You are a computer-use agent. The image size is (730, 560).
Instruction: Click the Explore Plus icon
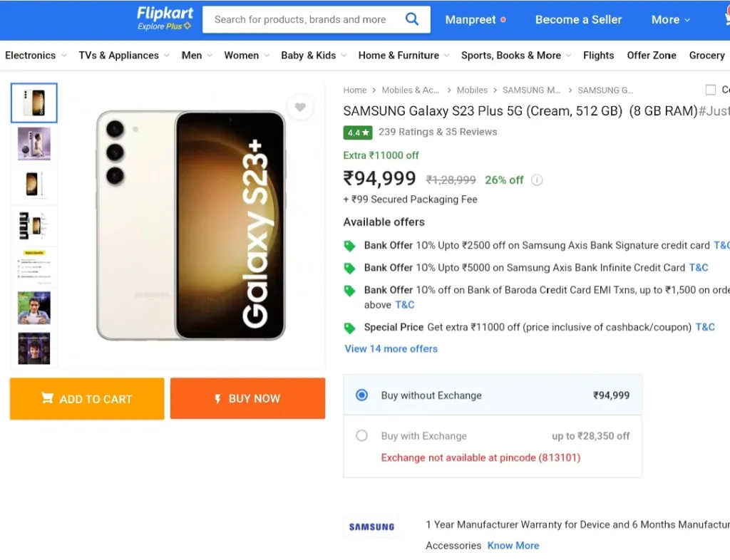[x=187, y=26]
